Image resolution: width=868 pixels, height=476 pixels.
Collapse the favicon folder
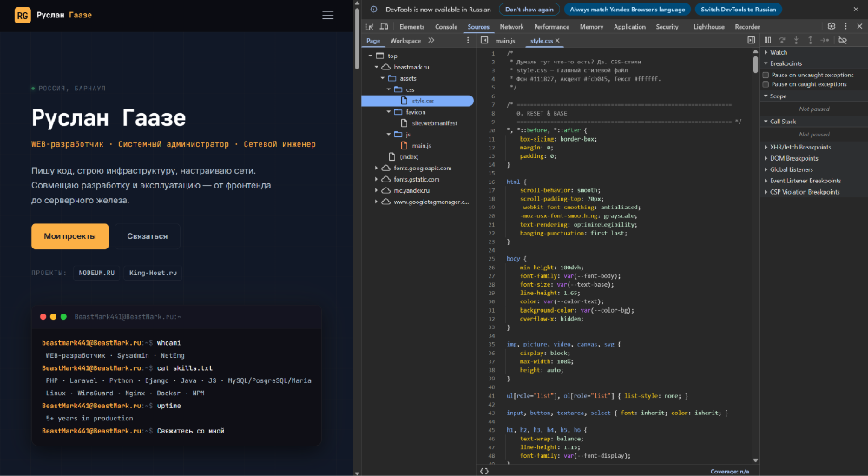point(389,112)
